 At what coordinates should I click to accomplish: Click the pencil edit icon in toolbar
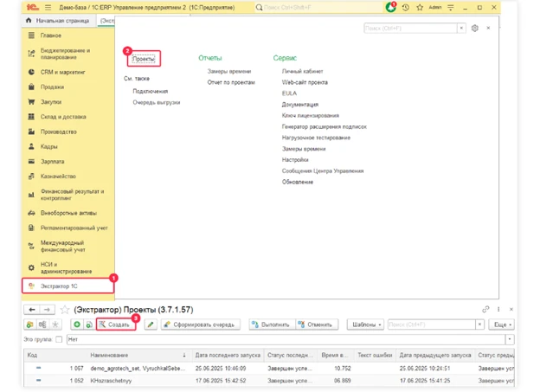pyautogui.click(x=151, y=325)
